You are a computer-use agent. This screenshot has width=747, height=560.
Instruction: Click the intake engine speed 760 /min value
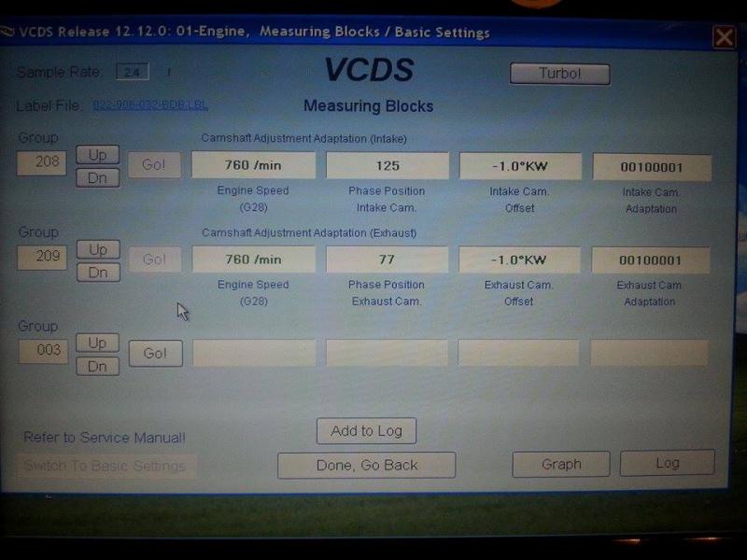[x=253, y=165]
